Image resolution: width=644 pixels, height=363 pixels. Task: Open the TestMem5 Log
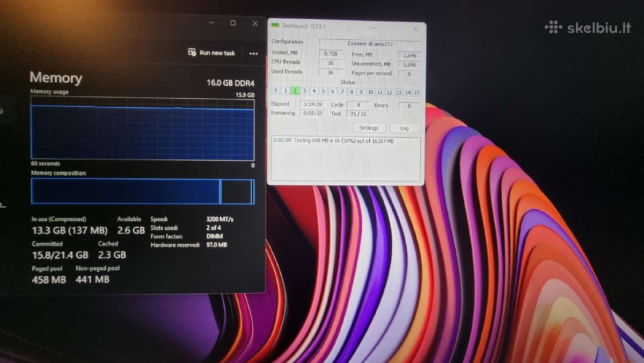405,128
